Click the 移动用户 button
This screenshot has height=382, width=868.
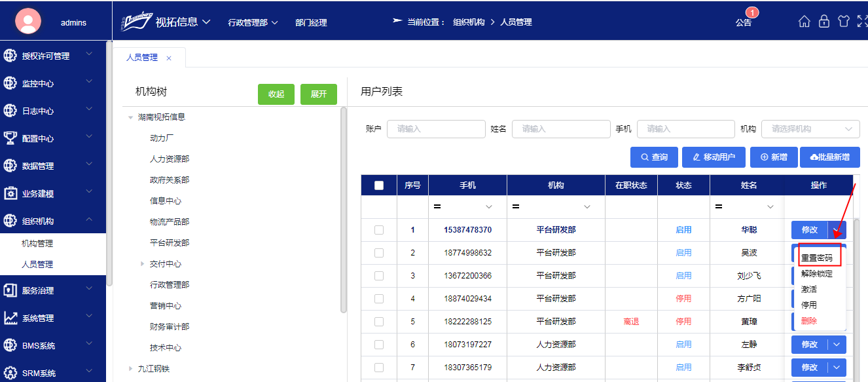714,157
